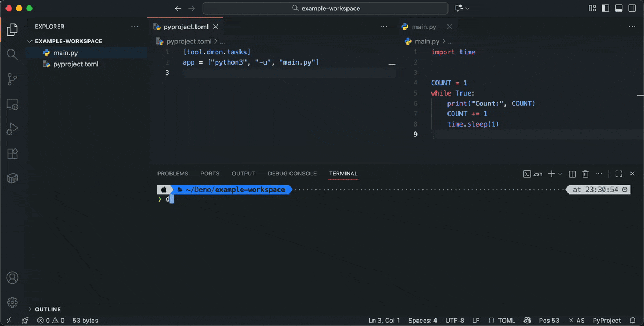644x326 pixels.
Task: Place cursor on line 2 app definition
Action: 250,62
